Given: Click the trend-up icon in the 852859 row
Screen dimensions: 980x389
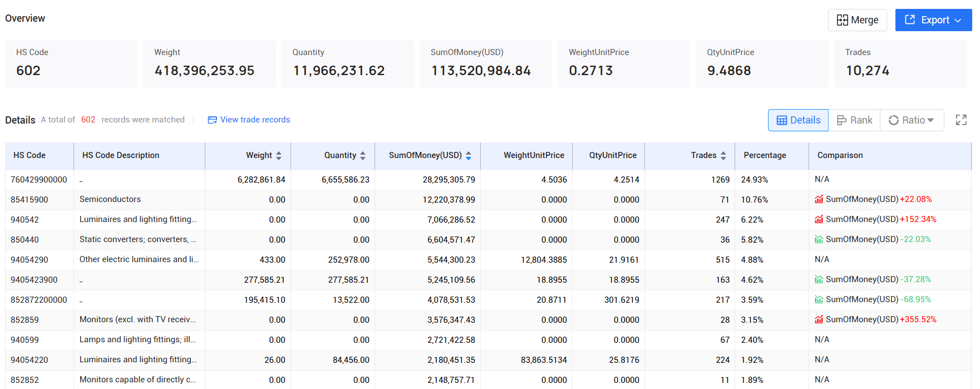Looking at the screenshot, I should point(819,319).
